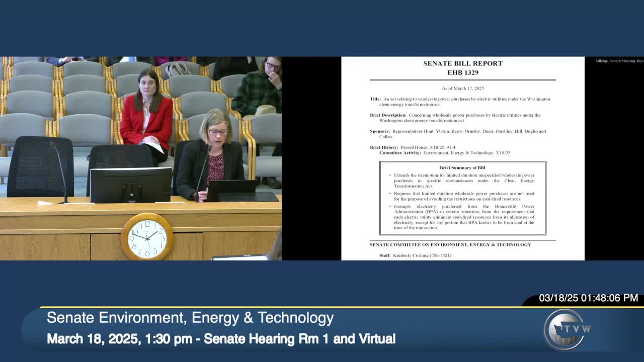
Task: Click the 'SENATE COMMITTEE ON ENVIRONMENT' section header
Action: point(450,245)
